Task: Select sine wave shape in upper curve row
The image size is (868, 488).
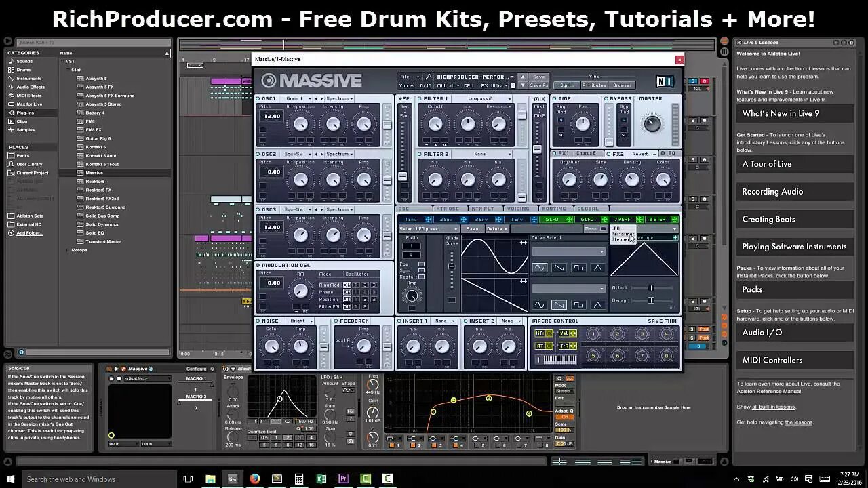Action: coord(539,268)
